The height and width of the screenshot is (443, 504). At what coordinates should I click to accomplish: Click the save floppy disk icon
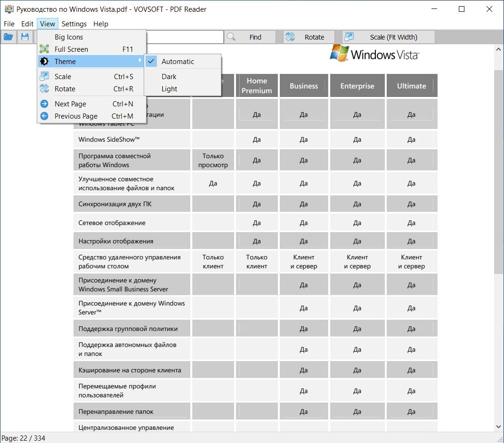[x=25, y=37]
